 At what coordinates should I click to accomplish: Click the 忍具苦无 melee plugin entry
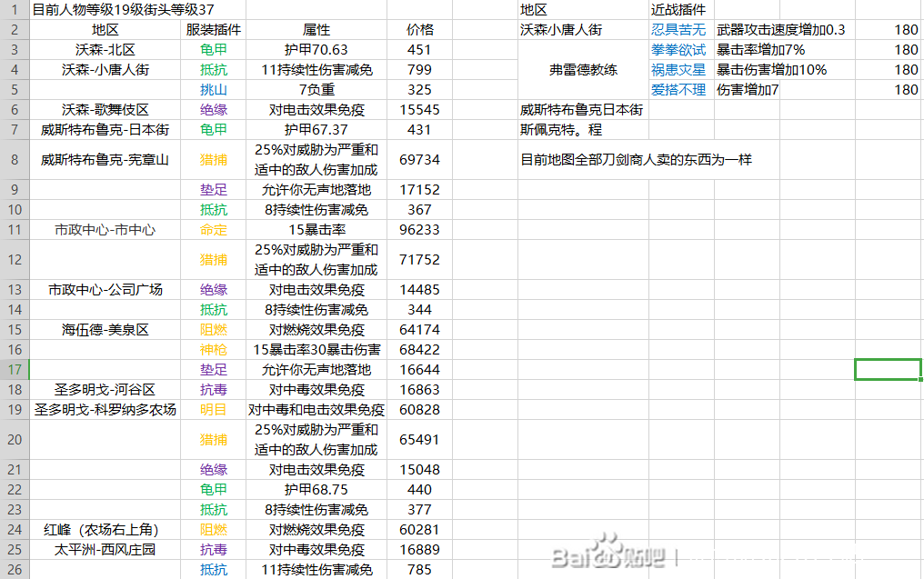678,29
